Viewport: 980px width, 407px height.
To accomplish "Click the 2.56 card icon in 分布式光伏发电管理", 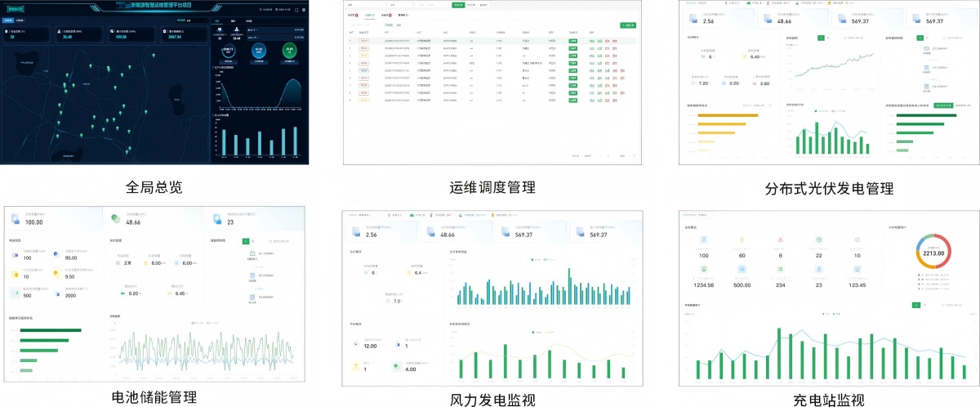I will pyautogui.click(x=692, y=18).
